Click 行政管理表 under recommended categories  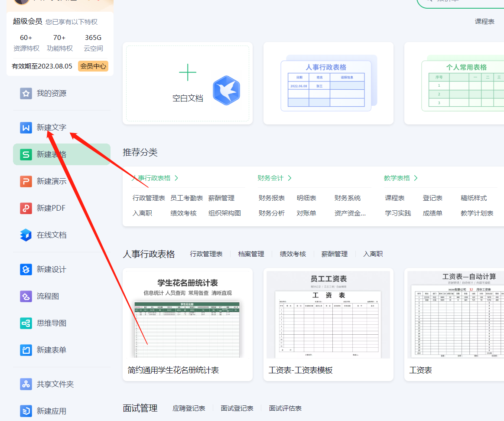click(x=149, y=198)
